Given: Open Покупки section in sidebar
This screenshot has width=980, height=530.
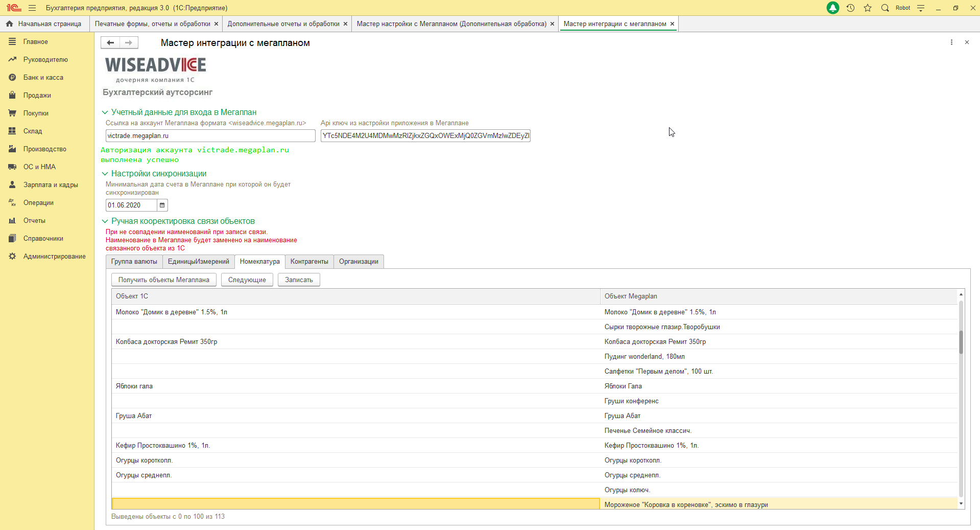Looking at the screenshot, I should point(36,113).
